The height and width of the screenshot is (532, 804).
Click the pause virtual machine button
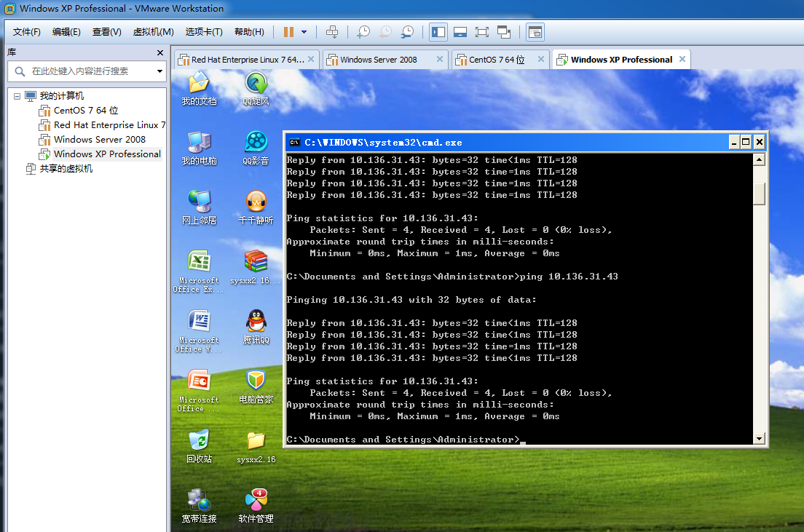tap(288, 32)
